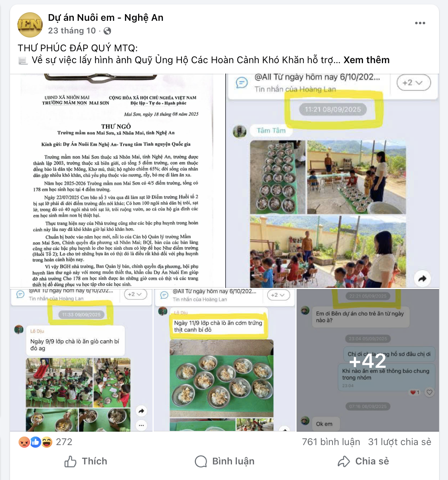Screen dimensions: 448x480
Task: Click the reaction emoji icons cluster
Action: pyautogui.click(x=36, y=442)
